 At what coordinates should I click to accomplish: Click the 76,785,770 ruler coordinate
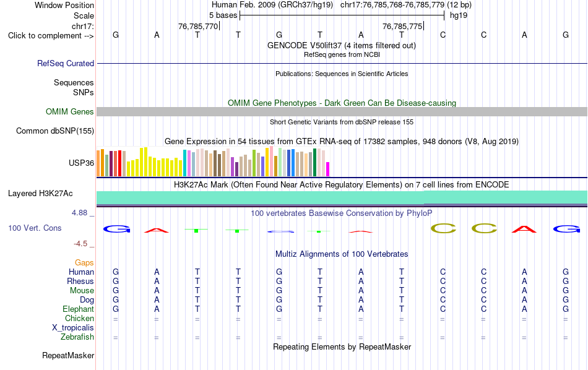pyautogui.click(x=198, y=26)
